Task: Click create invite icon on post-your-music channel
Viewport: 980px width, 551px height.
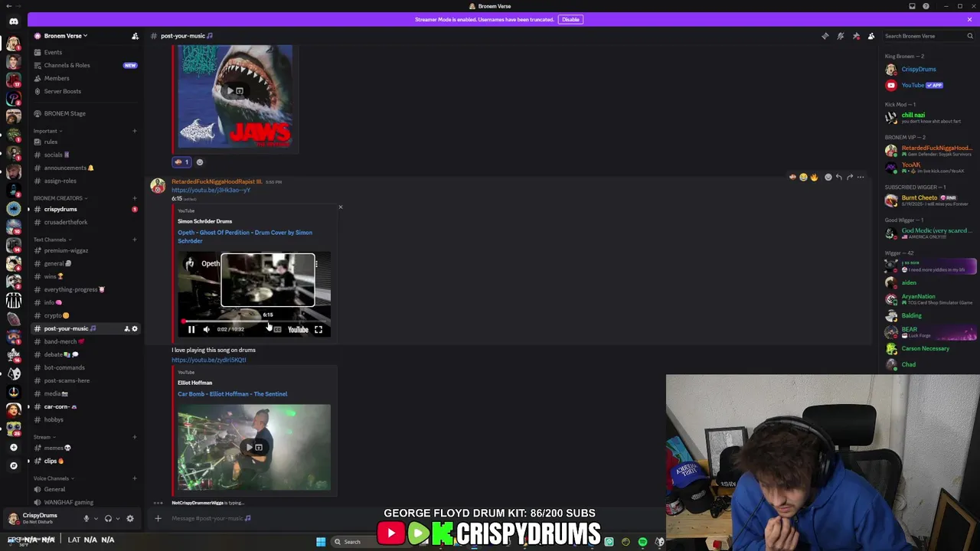Action: [x=127, y=329]
